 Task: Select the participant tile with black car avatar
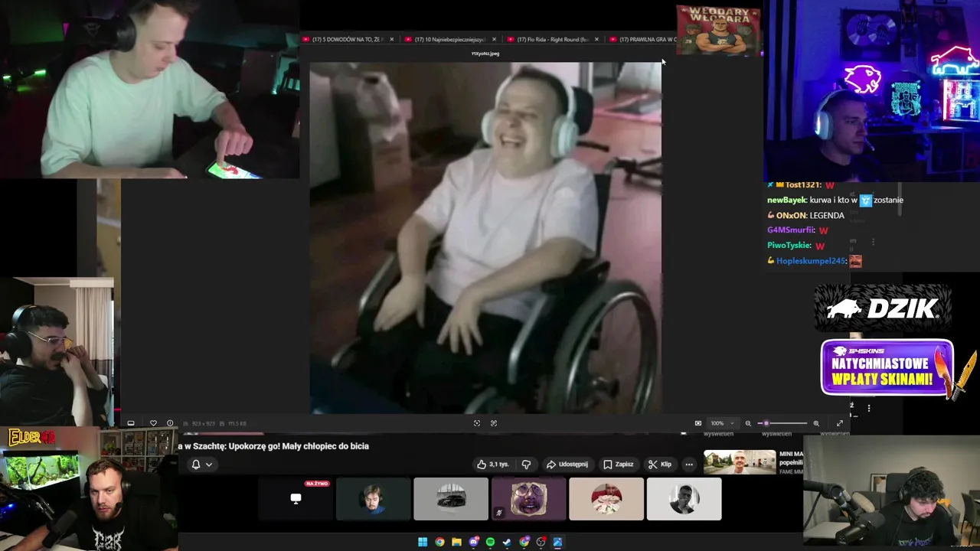(x=451, y=499)
